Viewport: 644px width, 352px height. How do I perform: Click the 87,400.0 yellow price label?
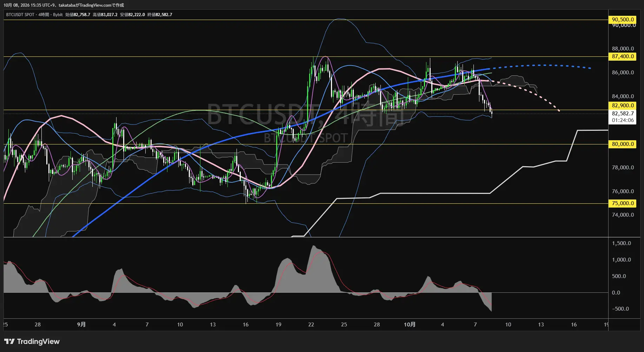tap(622, 56)
